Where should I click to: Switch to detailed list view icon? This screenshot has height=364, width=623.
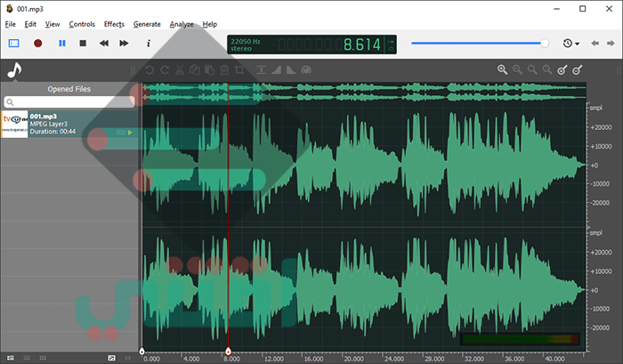(x=11, y=358)
